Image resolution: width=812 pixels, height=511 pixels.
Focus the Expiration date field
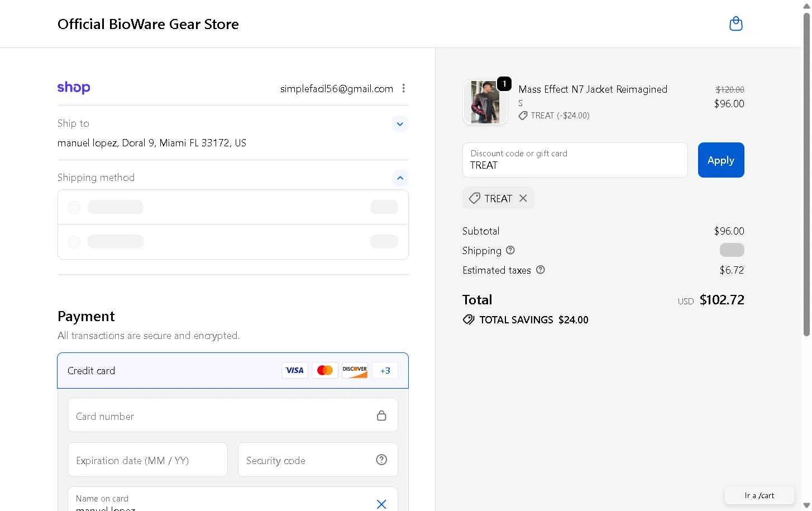coord(147,460)
